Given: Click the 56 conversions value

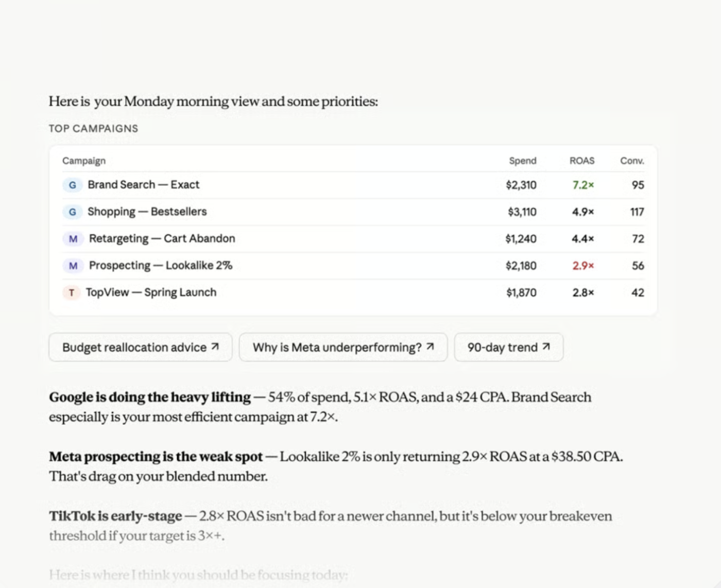Looking at the screenshot, I should point(638,266).
